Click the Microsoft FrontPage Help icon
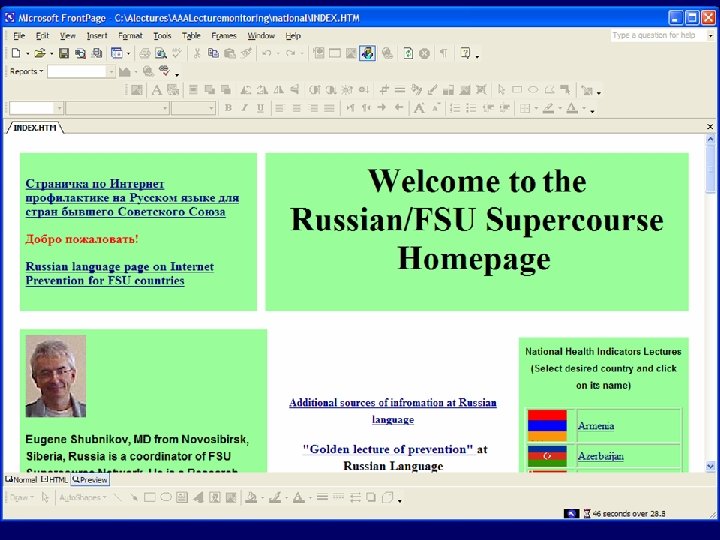Image resolution: width=720 pixels, height=540 pixels. point(466,53)
